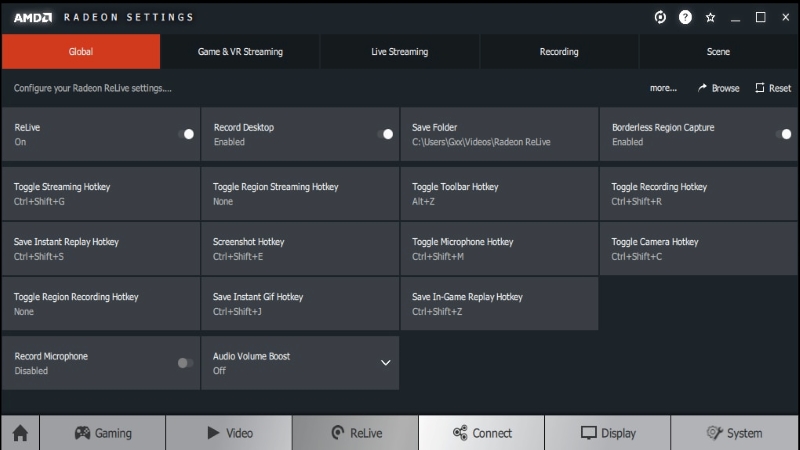Turn off the ReLive toggle
Screen dimensions: 800x450
(186, 134)
